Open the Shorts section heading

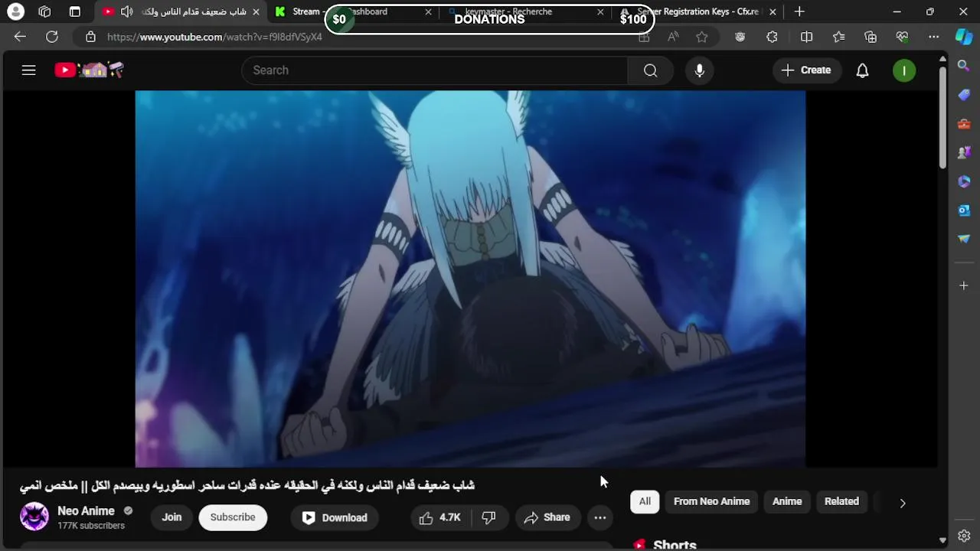675,545
